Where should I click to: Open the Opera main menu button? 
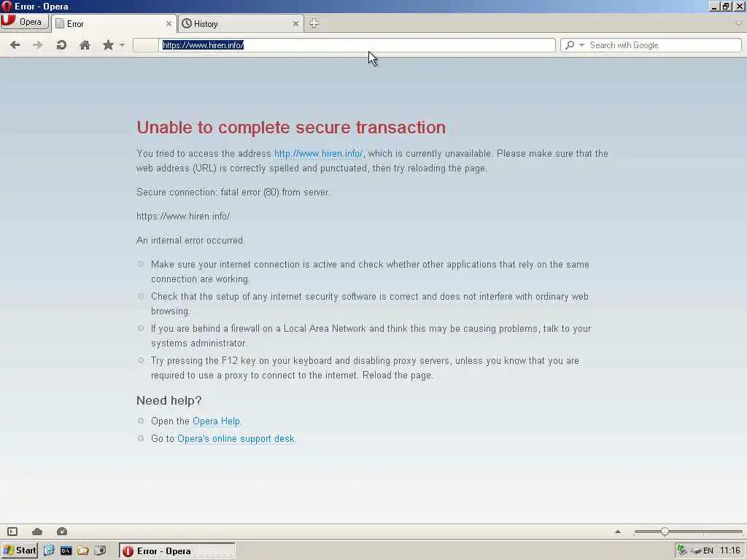[x=24, y=22]
